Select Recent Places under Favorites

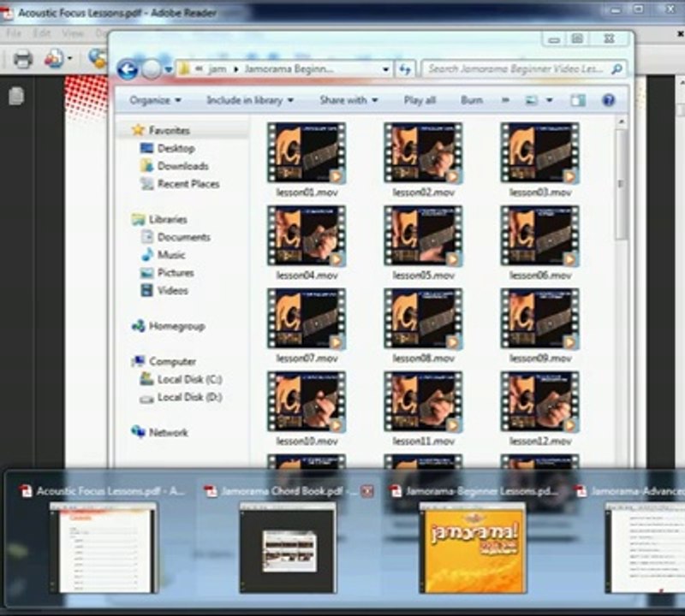click(188, 184)
